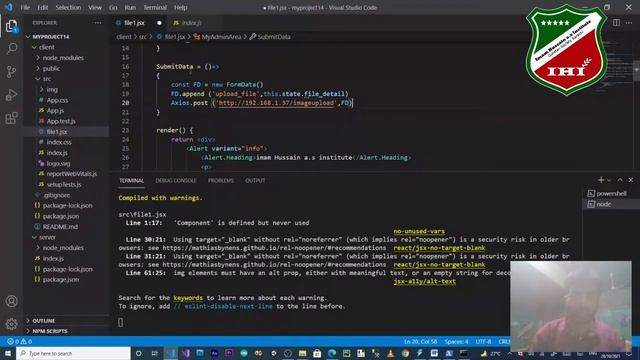
Task: Click the errors and warnings status indicator
Action: [20, 341]
